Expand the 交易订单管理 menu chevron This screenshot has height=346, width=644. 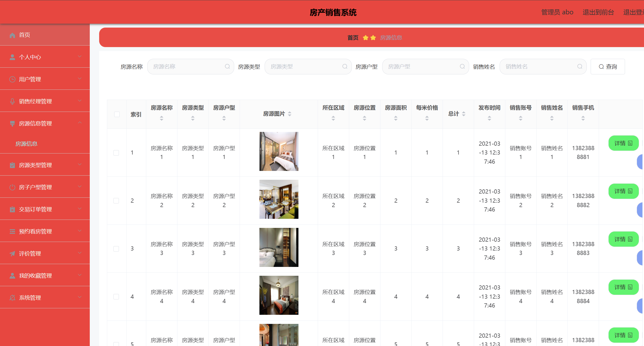pos(80,209)
